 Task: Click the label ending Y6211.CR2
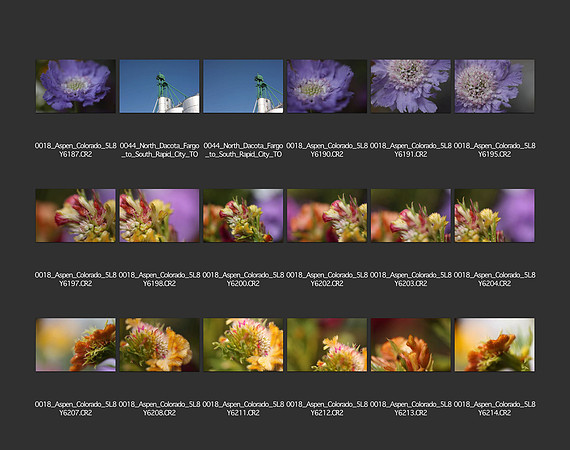coord(243,409)
